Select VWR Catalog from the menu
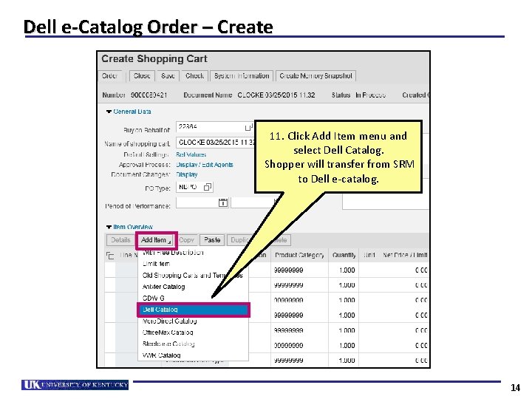Screen dimensions: 532x399 click(x=162, y=355)
